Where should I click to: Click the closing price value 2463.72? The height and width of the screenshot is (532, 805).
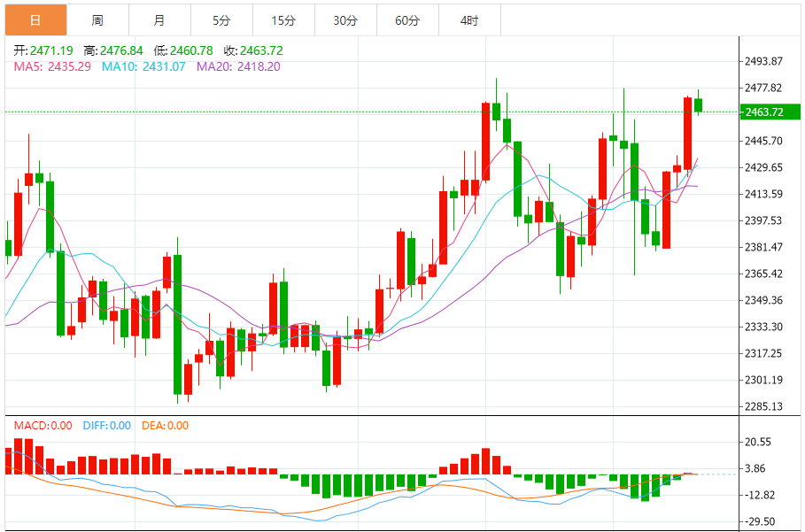click(261, 50)
